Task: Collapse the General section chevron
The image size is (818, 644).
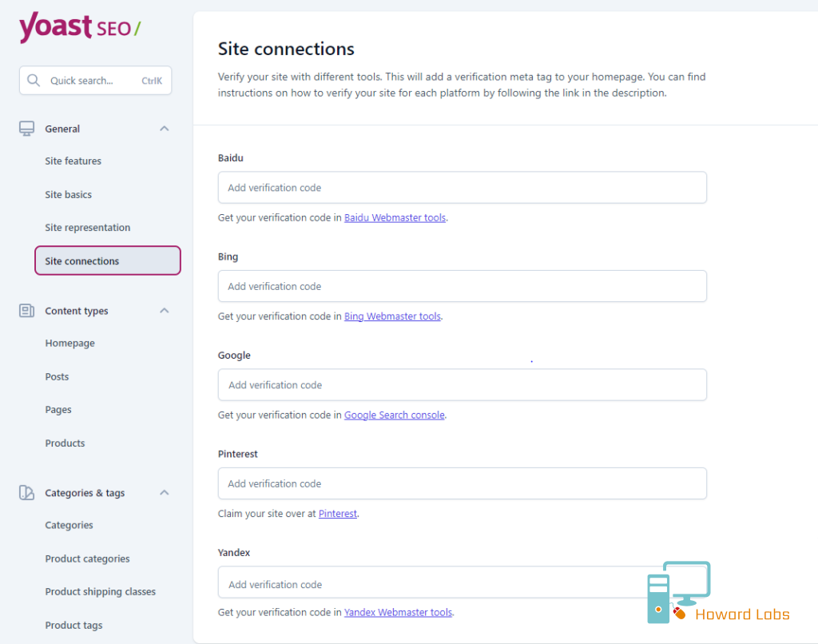Action: (x=165, y=129)
